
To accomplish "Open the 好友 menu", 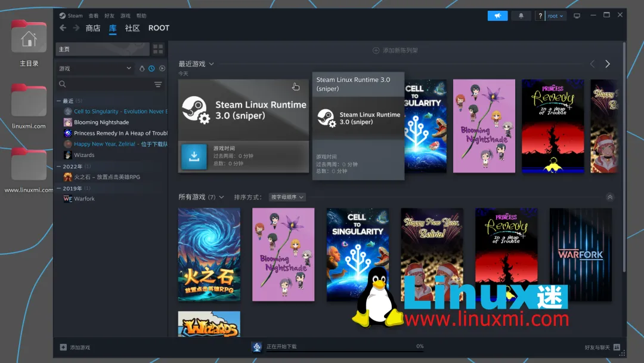I will tap(109, 16).
